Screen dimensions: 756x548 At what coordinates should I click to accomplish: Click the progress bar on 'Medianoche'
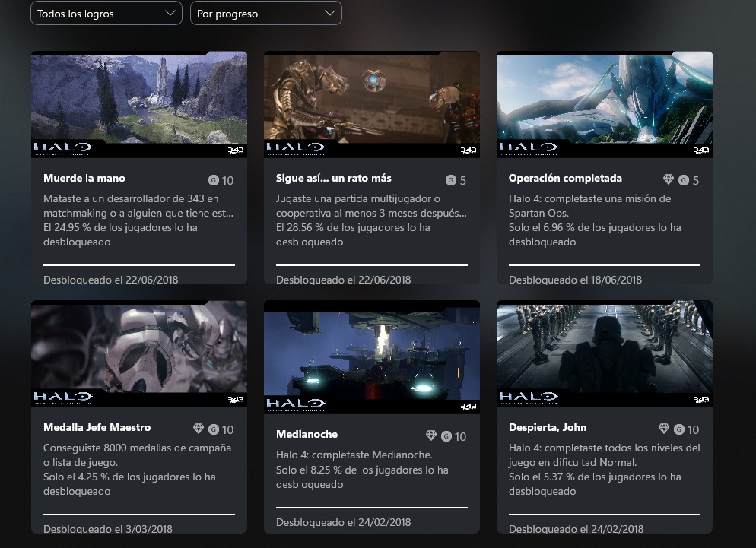(x=372, y=508)
